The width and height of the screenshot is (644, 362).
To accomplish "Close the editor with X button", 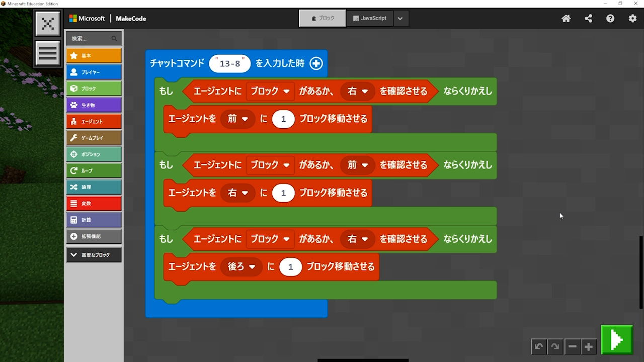I will pos(48,24).
